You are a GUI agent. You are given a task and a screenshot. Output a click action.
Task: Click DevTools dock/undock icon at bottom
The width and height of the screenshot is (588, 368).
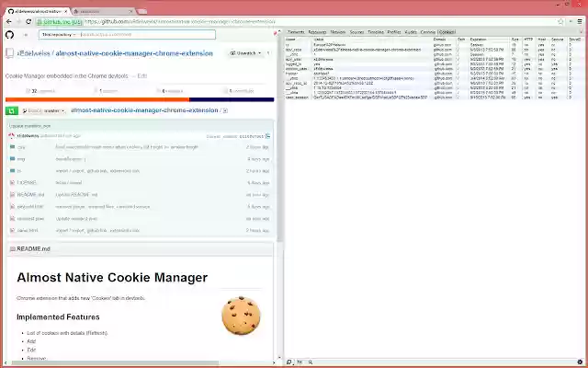coord(289,362)
